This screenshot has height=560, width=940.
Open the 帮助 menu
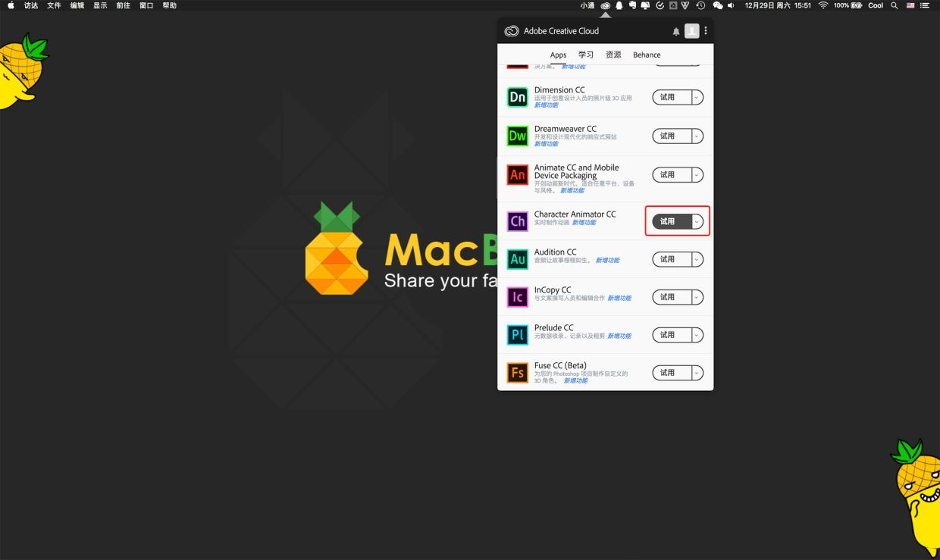(x=169, y=5)
